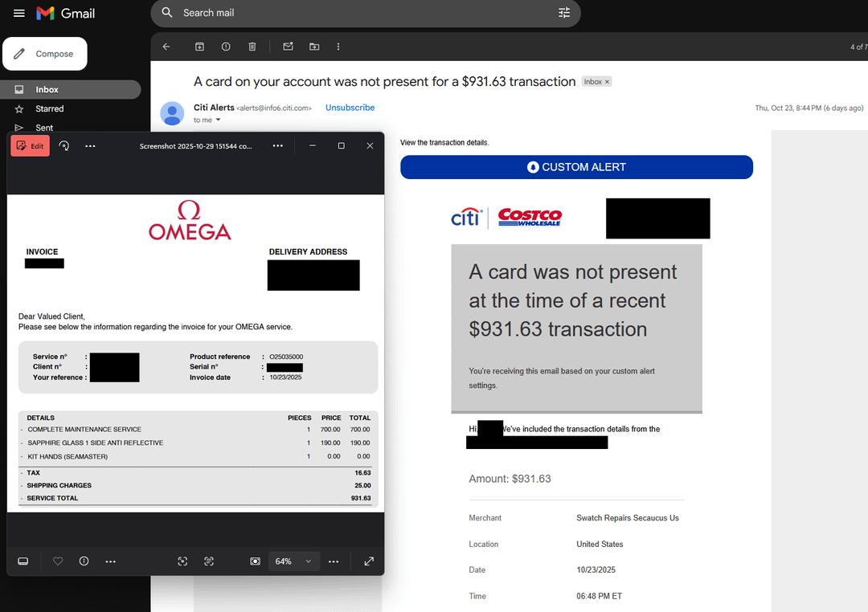Maximize the Photos viewer window

341,145
